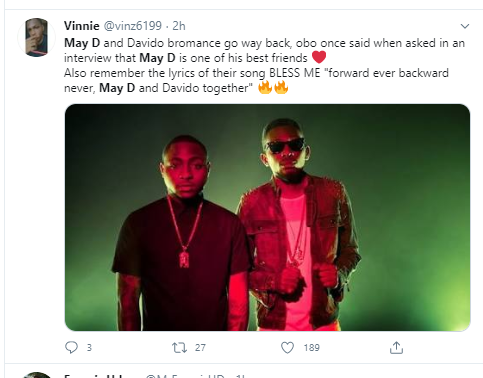Open the @vinz6199 handle link
Viewport: 483px width, 378px height.
point(133,26)
